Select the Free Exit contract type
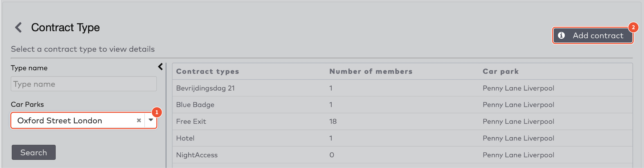Image resolution: width=644 pixels, height=168 pixels. [x=191, y=121]
